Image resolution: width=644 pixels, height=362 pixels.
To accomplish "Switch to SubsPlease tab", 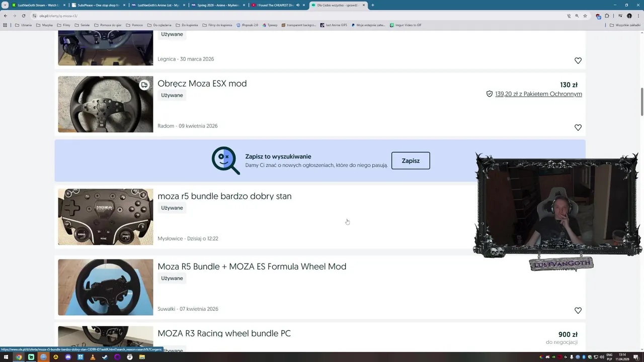I will pos(98,5).
